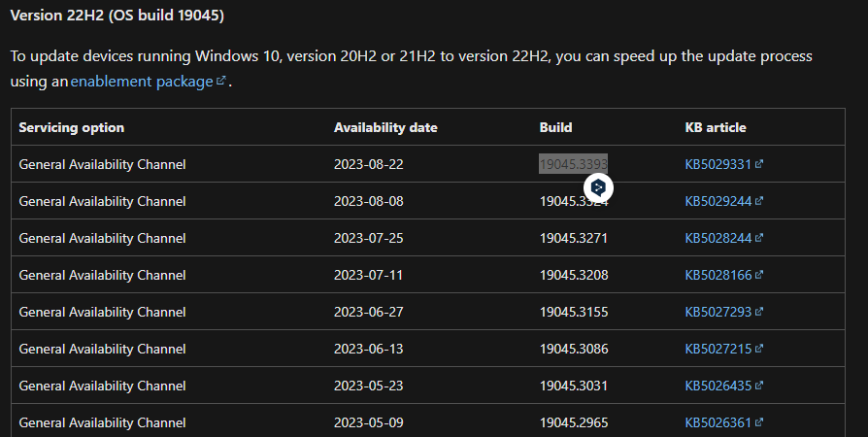The image size is (868, 437).
Task: Click external-link icon next to KB5029244
Action: [x=759, y=201]
